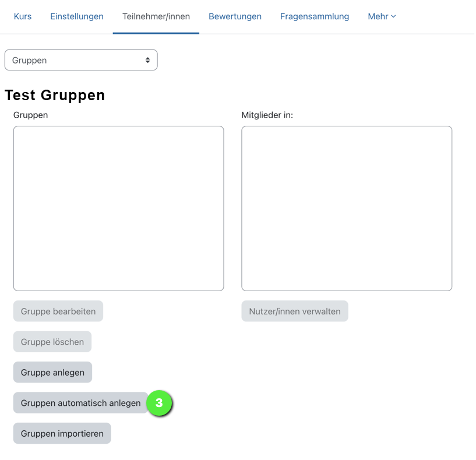This screenshot has height=460, width=476.
Task: Open the Gruppen navigation dropdown
Action: [x=80, y=60]
